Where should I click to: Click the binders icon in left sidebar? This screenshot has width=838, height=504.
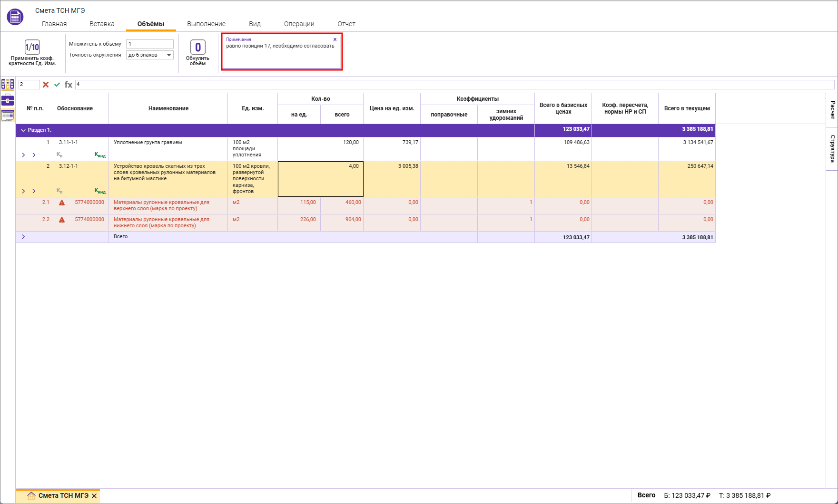(8, 84)
